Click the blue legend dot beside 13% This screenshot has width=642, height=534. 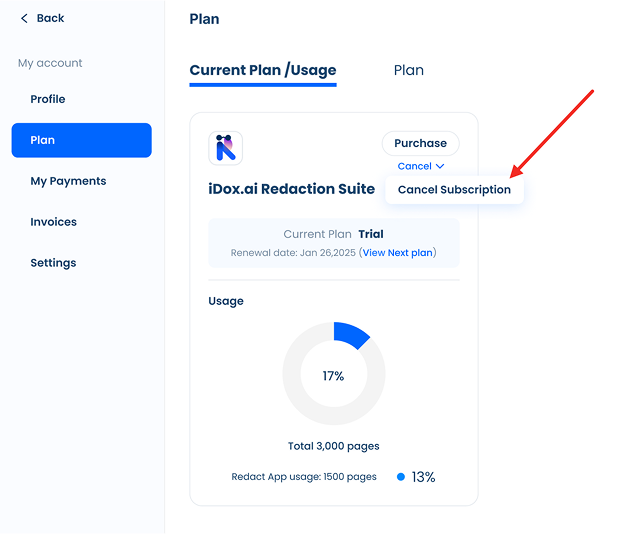coord(401,477)
